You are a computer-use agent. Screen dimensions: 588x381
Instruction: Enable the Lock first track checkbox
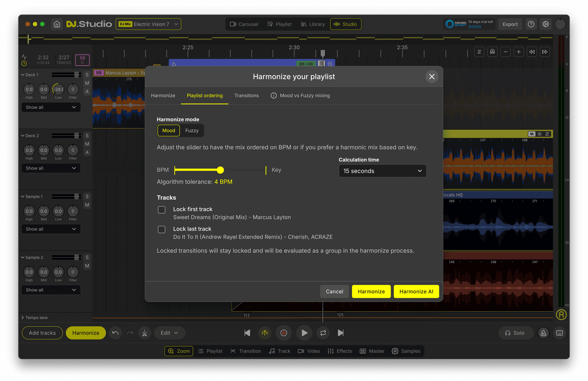(x=162, y=210)
